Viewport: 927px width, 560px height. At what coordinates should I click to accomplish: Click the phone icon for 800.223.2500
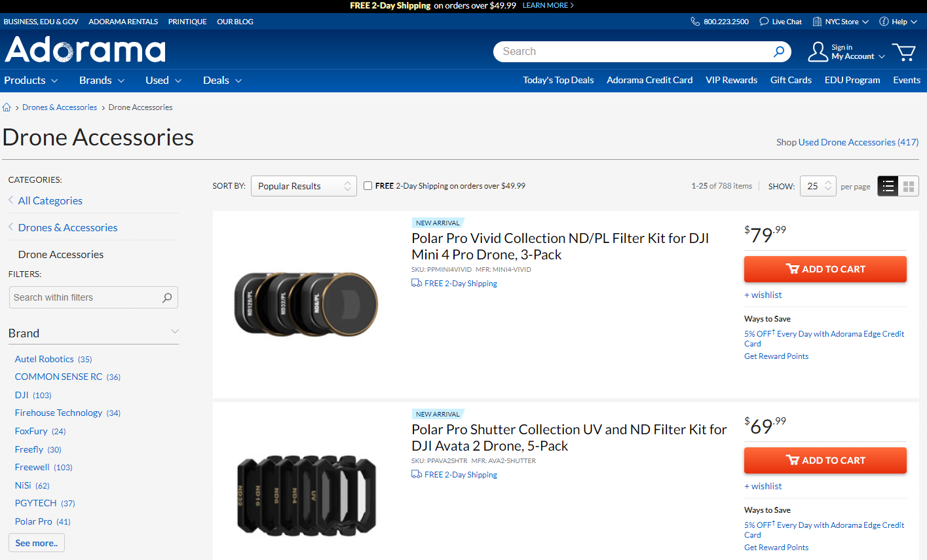click(x=695, y=22)
